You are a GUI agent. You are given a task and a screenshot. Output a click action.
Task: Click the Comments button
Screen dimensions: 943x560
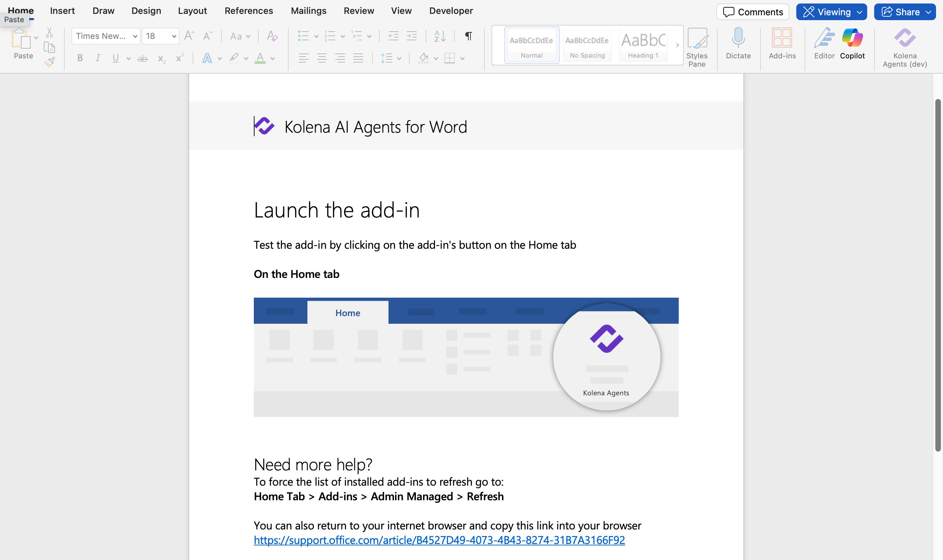(752, 12)
